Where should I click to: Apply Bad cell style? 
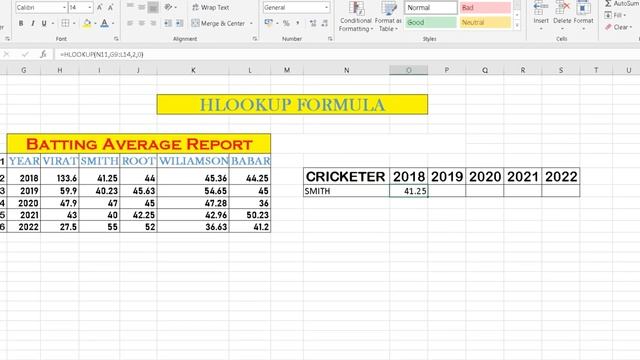(x=485, y=7)
